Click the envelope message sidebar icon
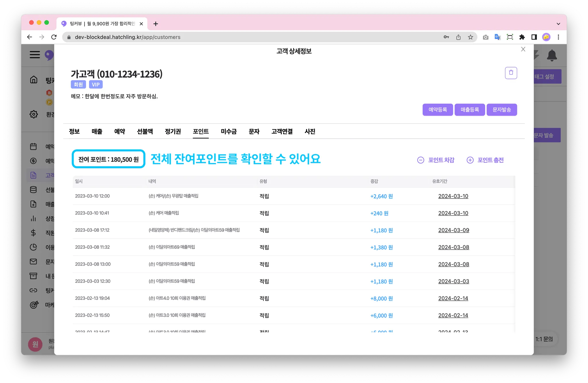The width and height of the screenshot is (588, 383). (x=33, y=261)
